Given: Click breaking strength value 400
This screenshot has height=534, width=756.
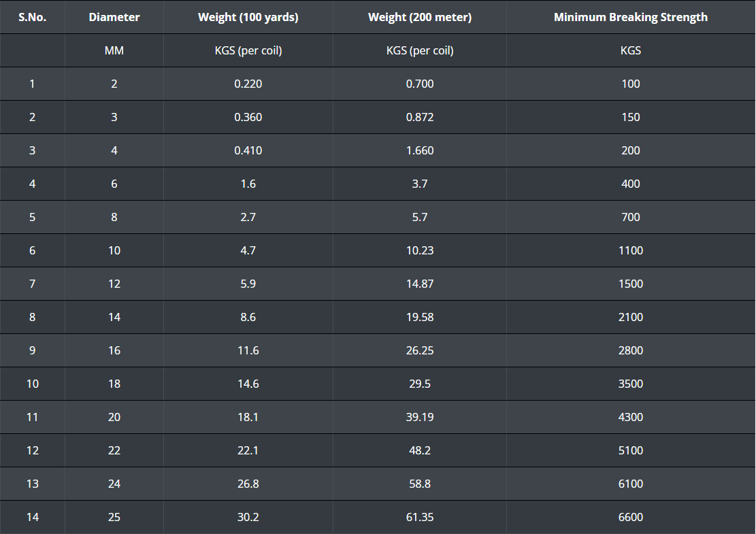Looking at the screenshot, I should (631, 184).
